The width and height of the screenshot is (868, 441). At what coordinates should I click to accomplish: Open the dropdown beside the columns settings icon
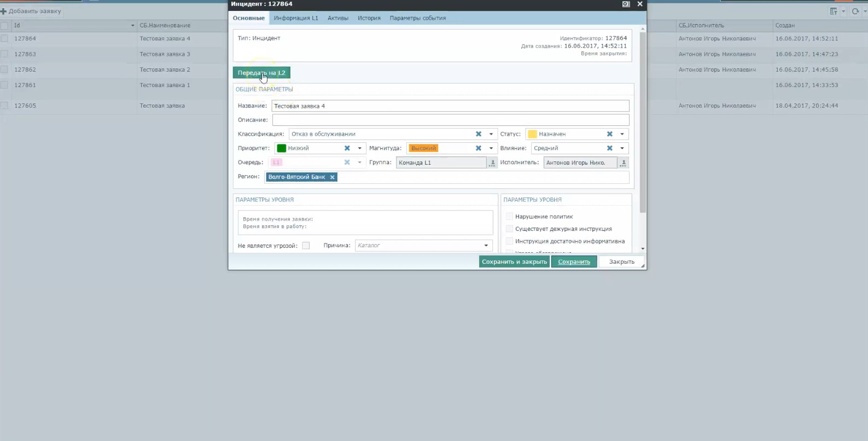tap(843, 11)
